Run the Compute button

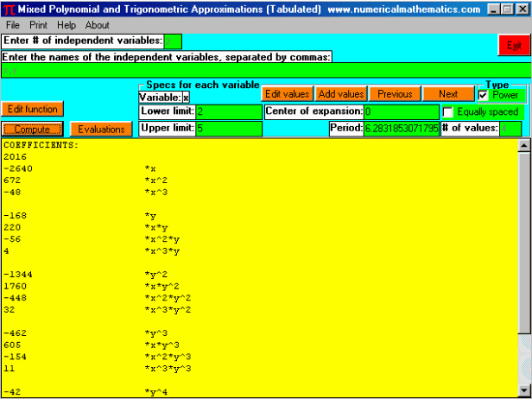tap(33, 129)
